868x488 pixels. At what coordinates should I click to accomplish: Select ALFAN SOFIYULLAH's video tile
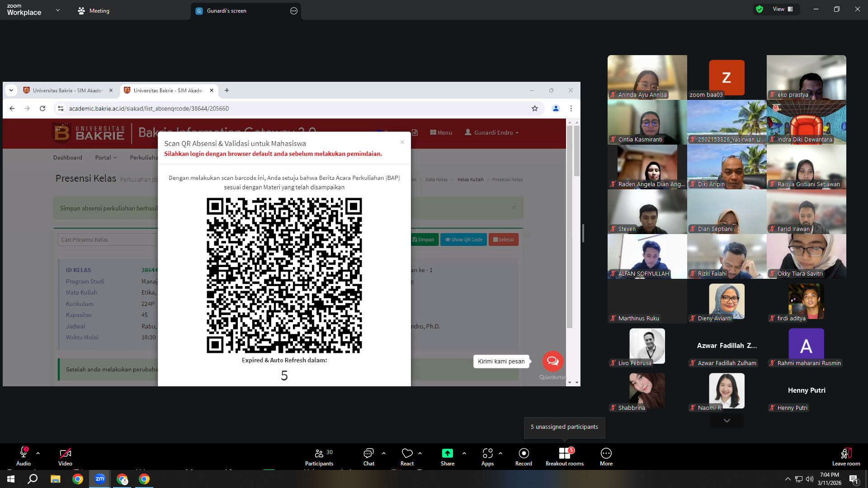(x=647, y=256)
